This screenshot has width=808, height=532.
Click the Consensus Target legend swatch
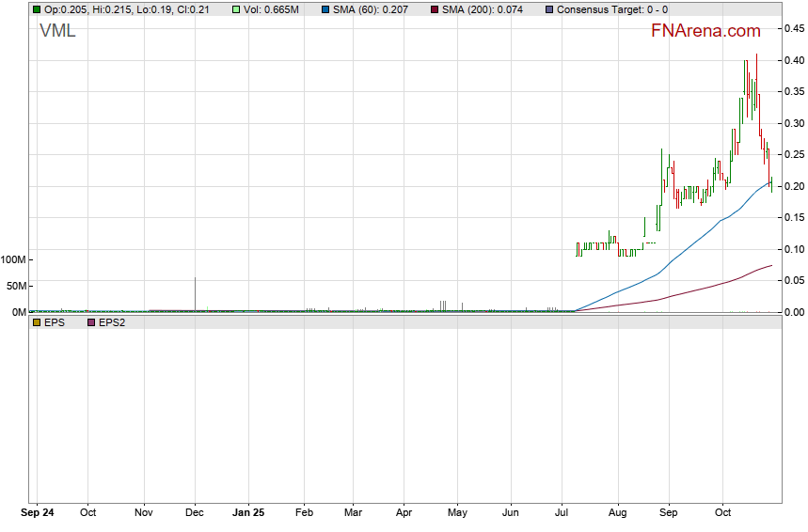point(549,9)
